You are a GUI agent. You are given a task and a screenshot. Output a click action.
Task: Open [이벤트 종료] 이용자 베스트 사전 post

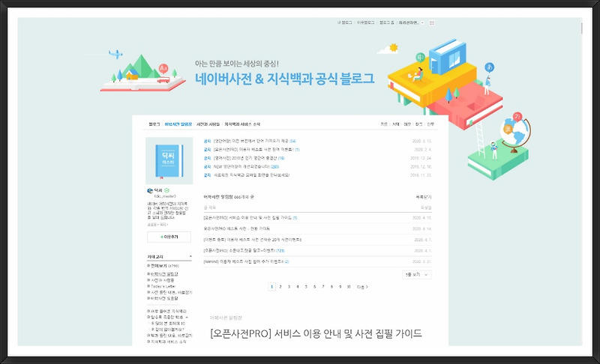click(253, 240)
